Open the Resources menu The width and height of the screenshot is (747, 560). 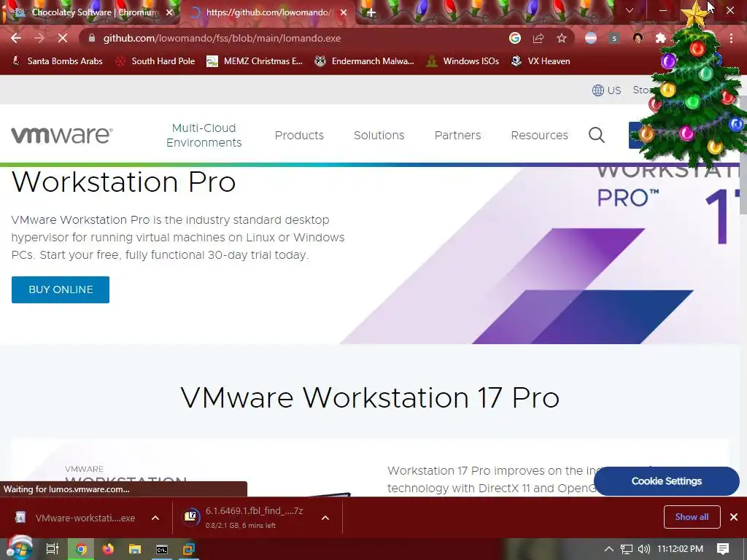(x=539, y=135)
